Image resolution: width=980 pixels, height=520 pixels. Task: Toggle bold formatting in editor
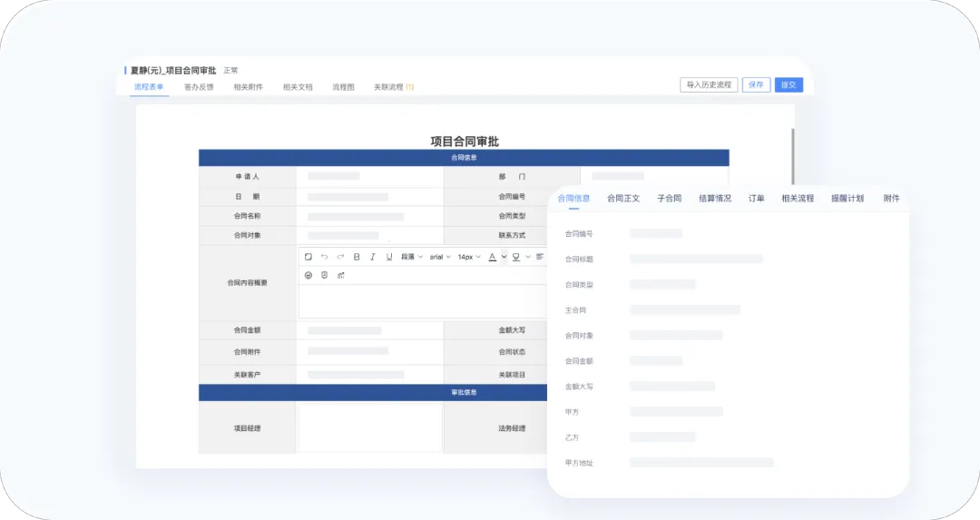click(357, 257)
